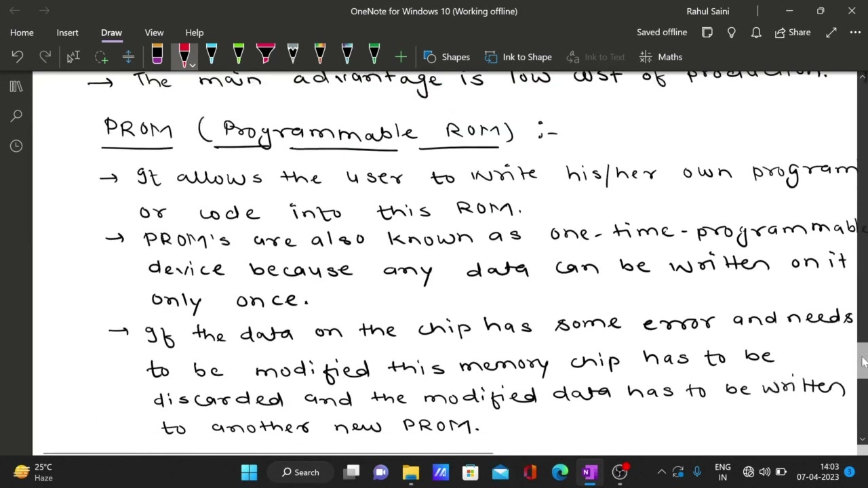This screenshot has height=488, width=868.
Task: Enter full screen mode
Action: pyautogui.click(x=831, y=32)
